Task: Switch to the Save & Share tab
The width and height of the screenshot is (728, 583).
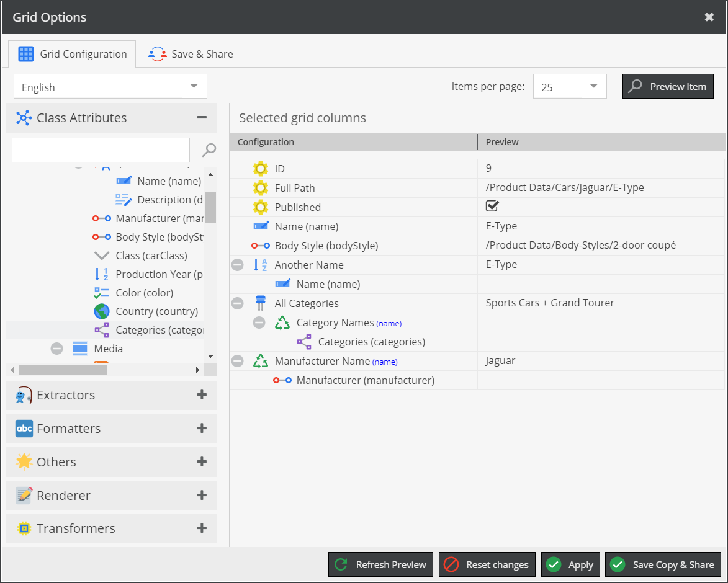Action: [191, 54]
